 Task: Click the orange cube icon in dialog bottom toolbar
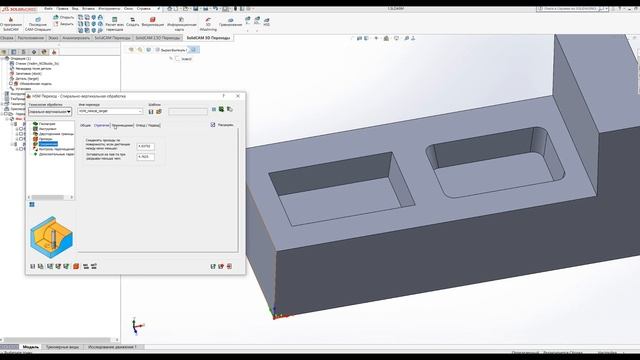(x=76, y=266)
